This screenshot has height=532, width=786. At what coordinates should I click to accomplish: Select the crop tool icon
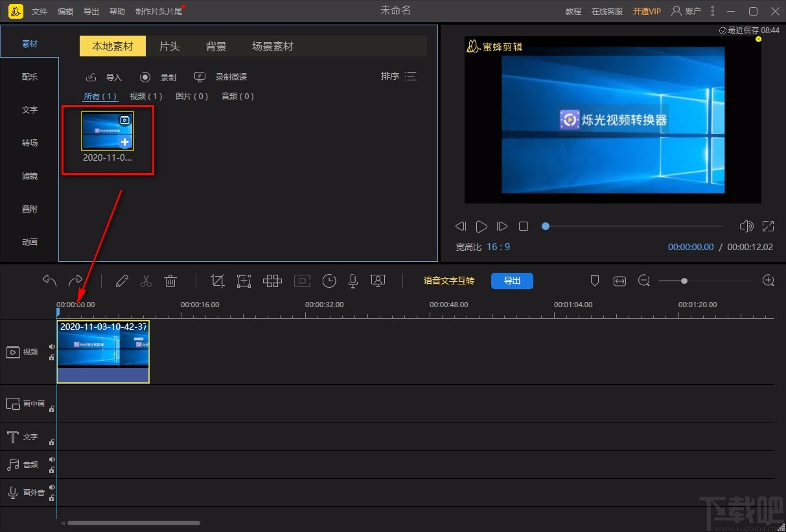pyautogui.click(x=218, y=281)
